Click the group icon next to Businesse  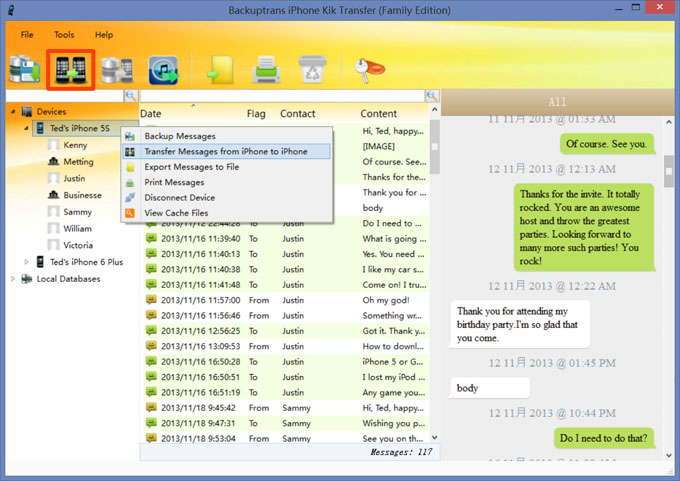[53, 195]
